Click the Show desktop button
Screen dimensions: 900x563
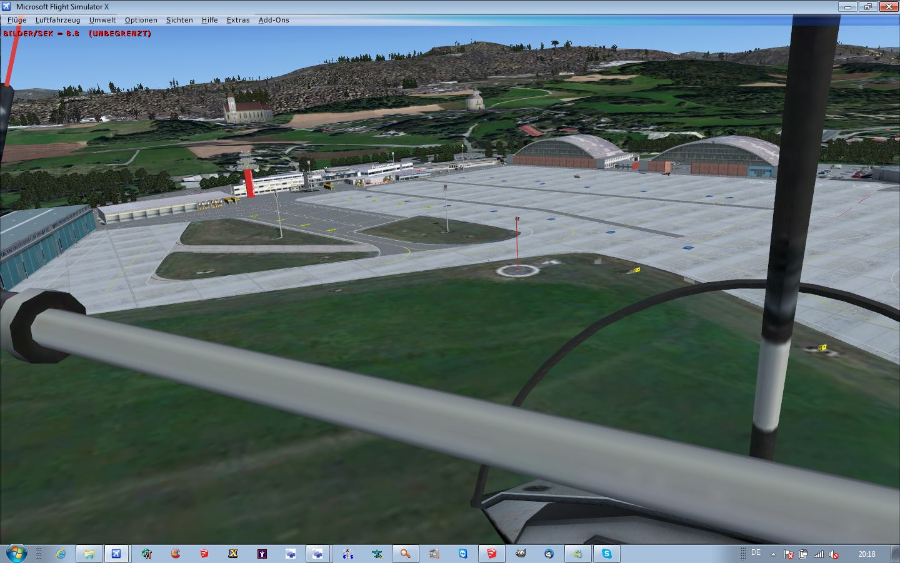pyautogui.click(x=895, y=554)
